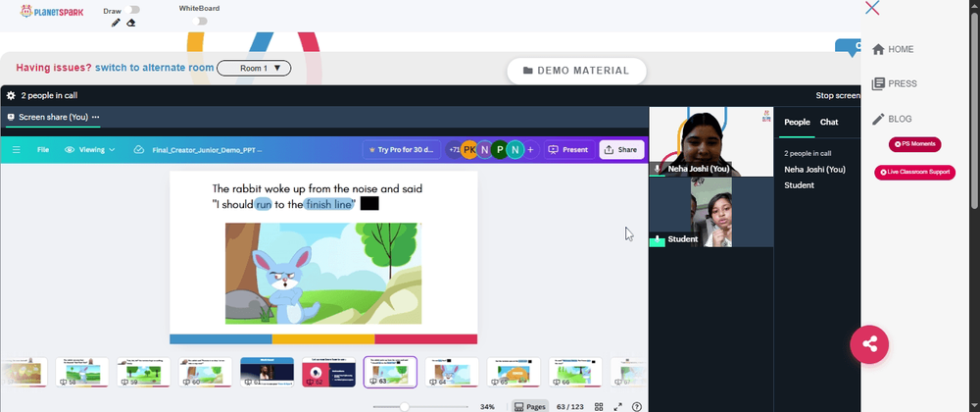
Task: Open page 61 thumbnail
Action: [x=267, y=372]
